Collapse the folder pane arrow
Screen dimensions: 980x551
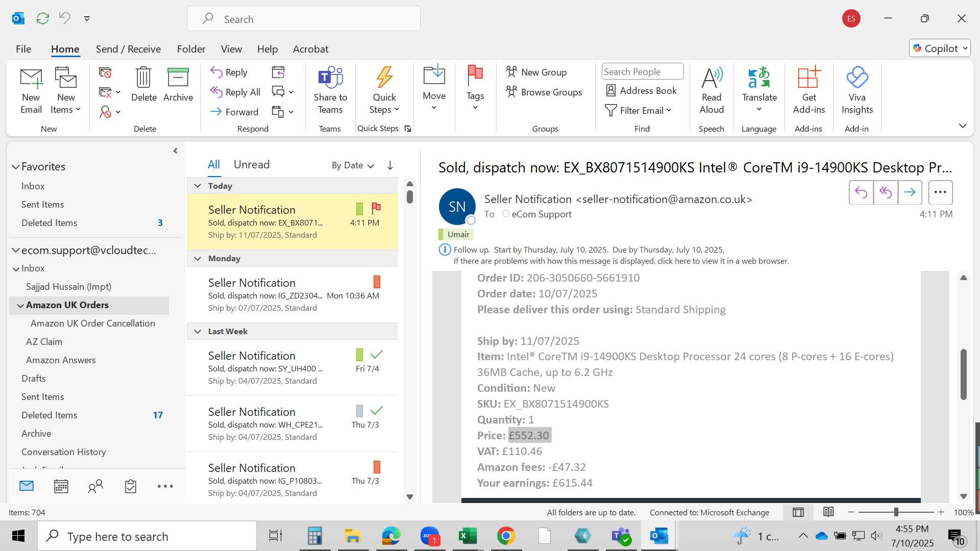pyautogui.click(x=175, y=151)
